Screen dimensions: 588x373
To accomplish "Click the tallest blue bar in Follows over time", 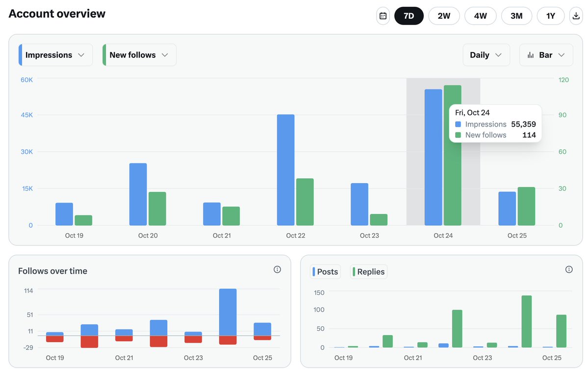I will (x=228, y=312).
